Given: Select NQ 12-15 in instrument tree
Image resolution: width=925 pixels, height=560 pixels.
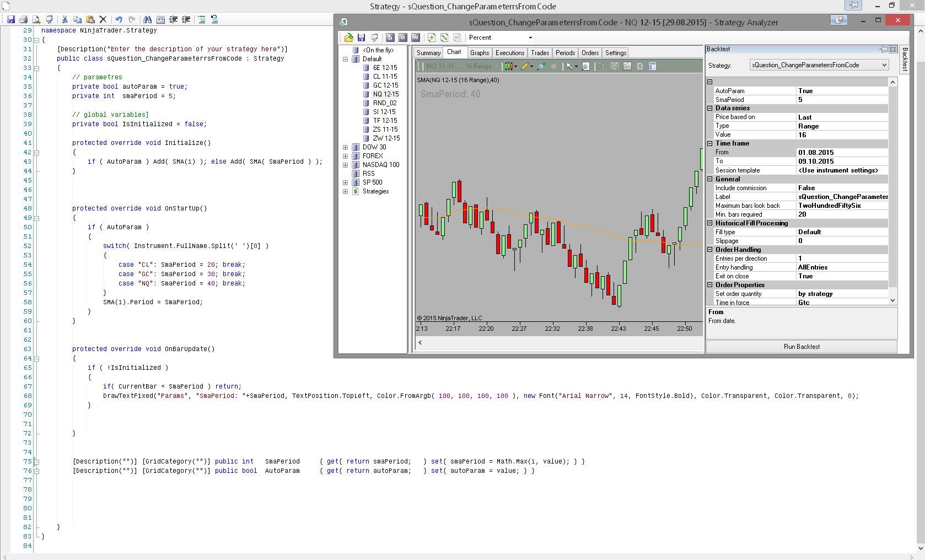Looking at the screenshot, I should pos(386,94).
